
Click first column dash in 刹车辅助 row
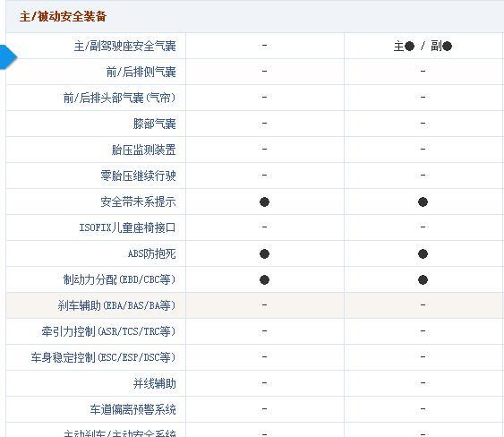click(264, 304)
